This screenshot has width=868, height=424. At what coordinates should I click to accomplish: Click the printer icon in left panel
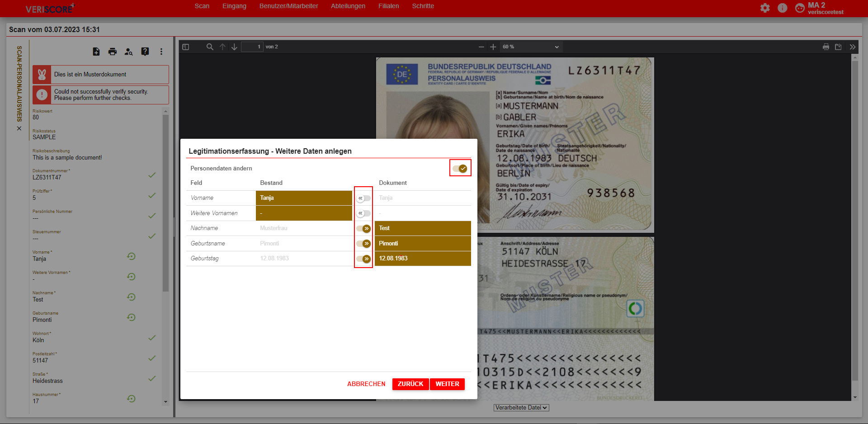pyautogui.click(x=113, y=52)
